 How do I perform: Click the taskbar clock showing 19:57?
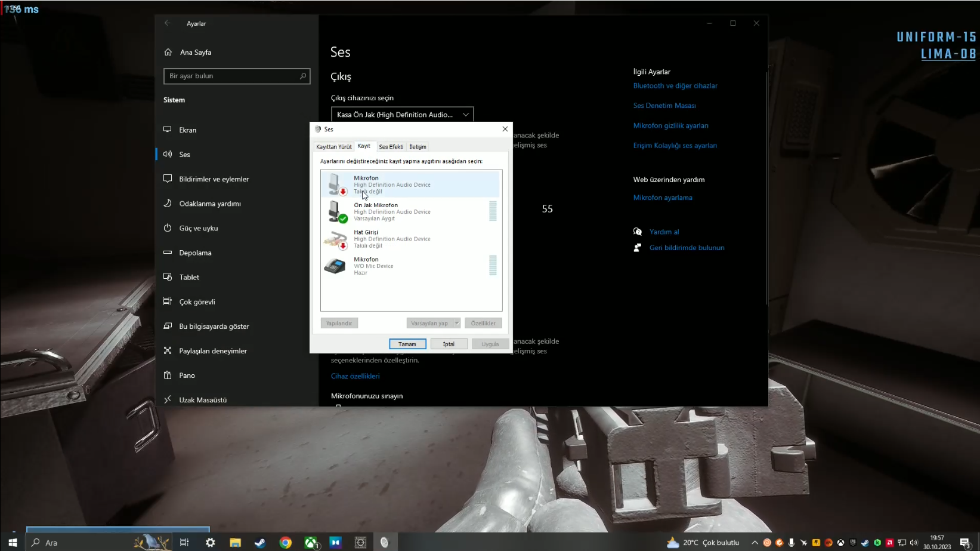937,542
